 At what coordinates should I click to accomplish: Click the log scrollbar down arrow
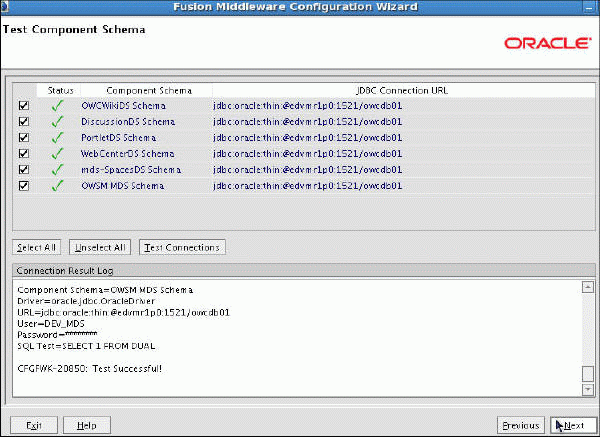[588, 390]
